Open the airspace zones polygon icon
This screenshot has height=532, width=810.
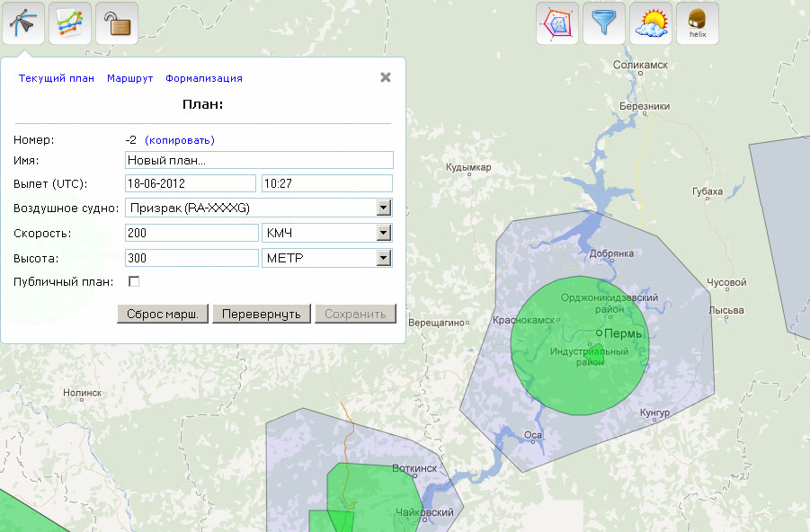click(x=557, y=23)
